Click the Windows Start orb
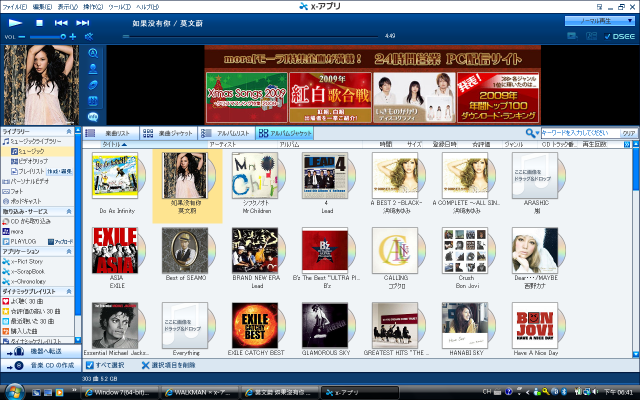The height and width of the screenshot is (400, 640). (x=15, y=392)
